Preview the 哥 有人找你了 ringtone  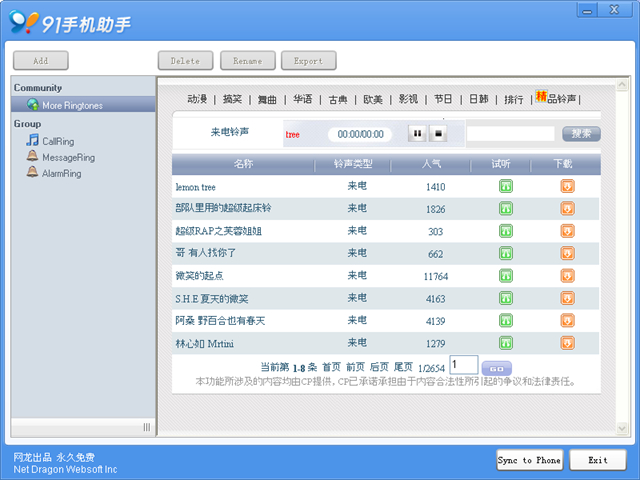(x=506, y=253)
